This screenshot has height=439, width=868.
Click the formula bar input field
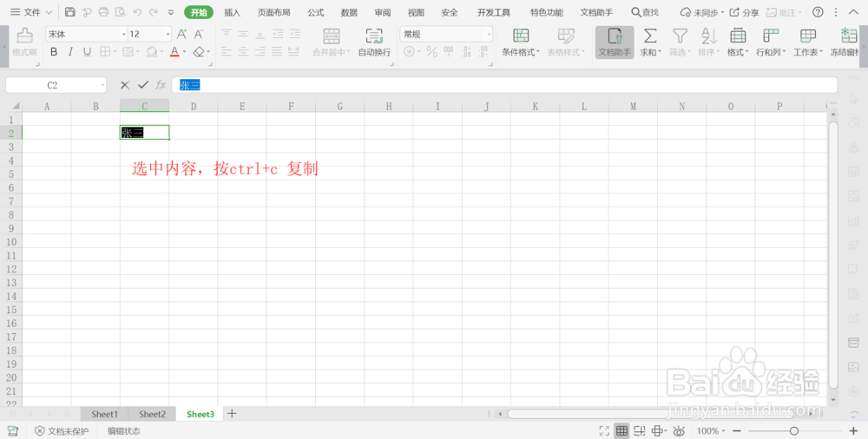[504, 85]
